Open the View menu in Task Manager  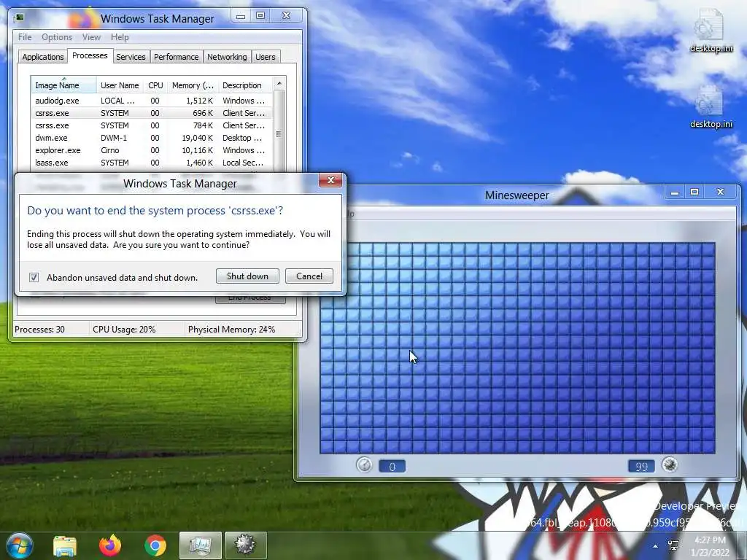pos(91,37)
